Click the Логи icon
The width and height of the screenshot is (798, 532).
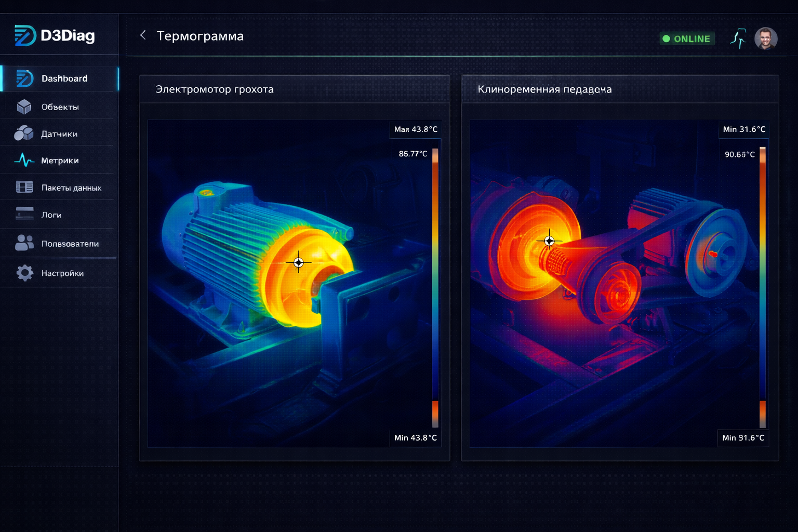pos(24,214)
